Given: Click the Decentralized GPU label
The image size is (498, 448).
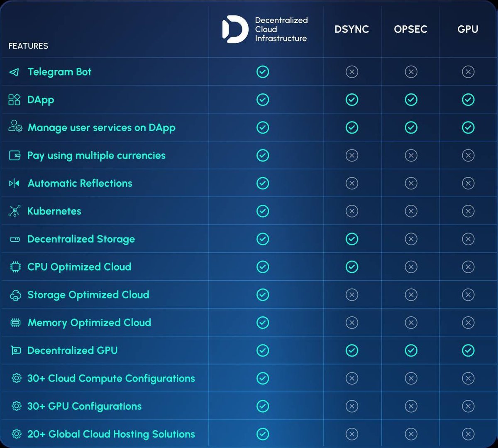Looking at the screenshot, I should [x=72, y=350].
